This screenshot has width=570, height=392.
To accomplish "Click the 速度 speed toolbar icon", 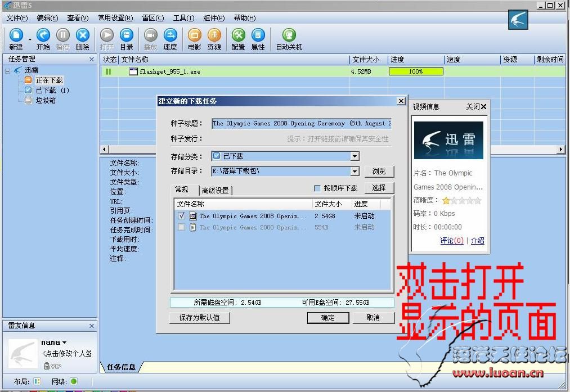I will 170,35.
